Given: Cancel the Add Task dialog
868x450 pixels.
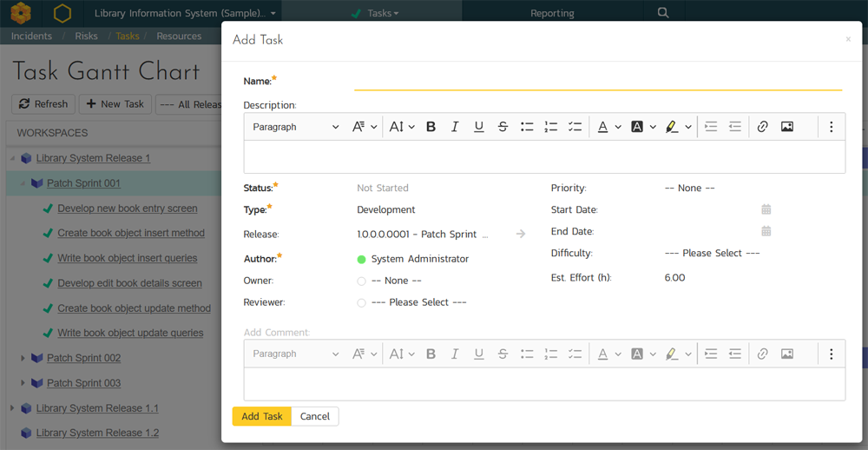Looking at the screenshot, I should (x=314, y=416).
